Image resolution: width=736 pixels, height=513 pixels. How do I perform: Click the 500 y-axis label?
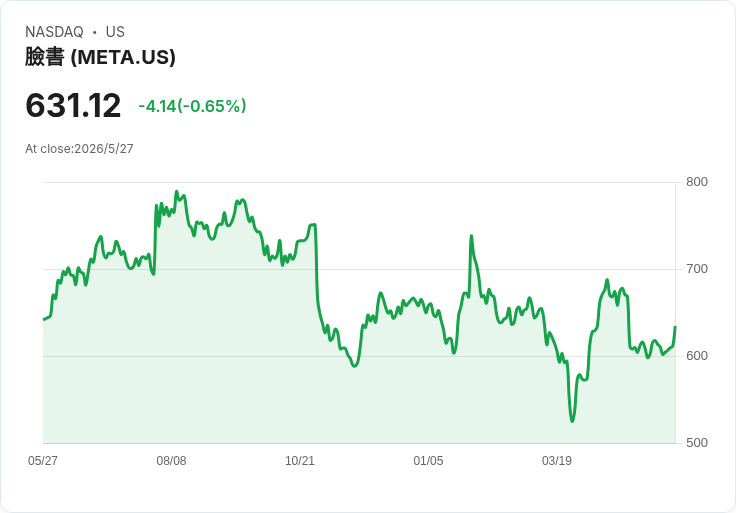coord(697,443)
